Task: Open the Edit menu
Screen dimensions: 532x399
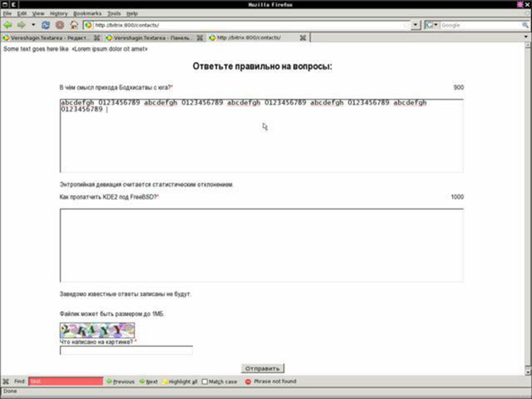Action: pos(22,14)
